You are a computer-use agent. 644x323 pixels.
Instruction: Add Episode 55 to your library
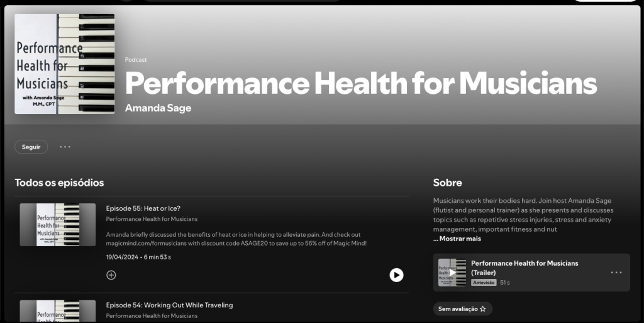111,275
